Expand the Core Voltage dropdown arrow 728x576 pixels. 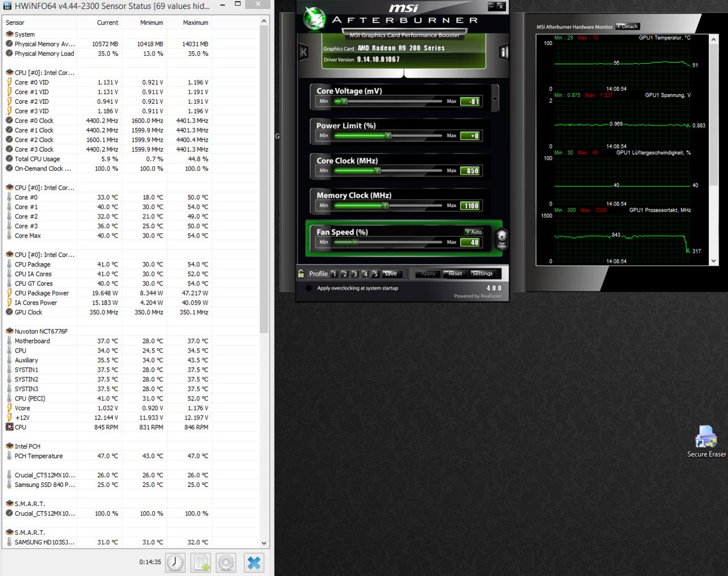495,98
